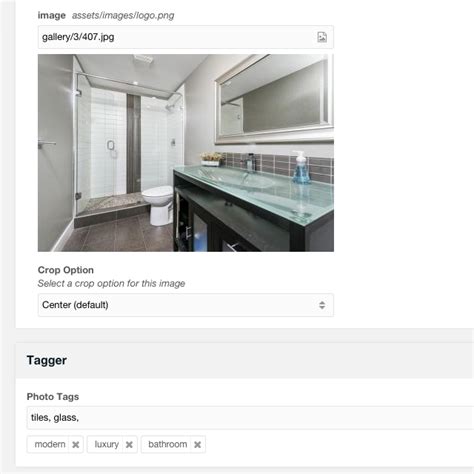Focus the image path field showing gallery/3/407.jpg
Viewport: 474px width, 474px height.
coord(186,37)
